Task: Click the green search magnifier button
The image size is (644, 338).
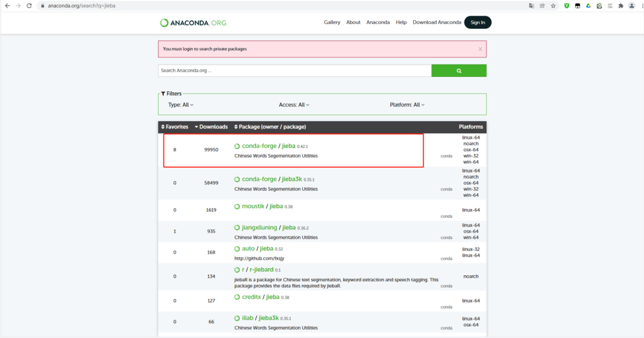Action: click(459, 70)
